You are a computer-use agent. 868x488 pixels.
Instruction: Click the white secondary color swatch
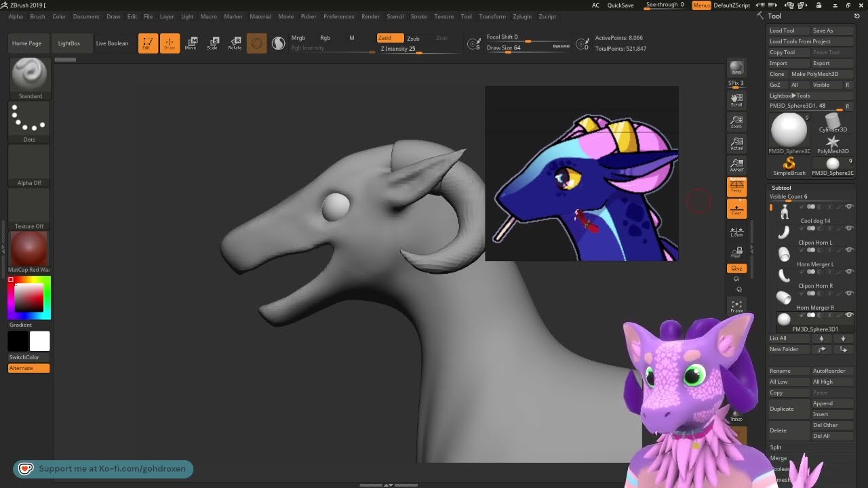pyautogui.click(x=39, y=341)
